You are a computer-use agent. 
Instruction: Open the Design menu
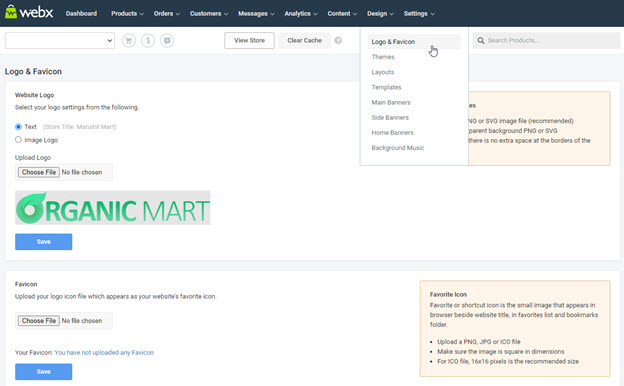pyautogui.click(x=380, y=14)
